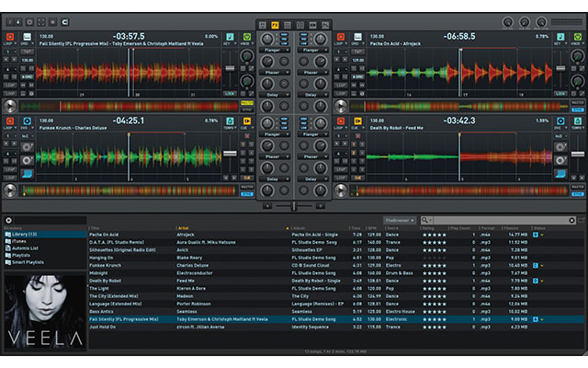The height and width of the screenshot is (368, 588).
Task: Sort the track list by the Artist column
Action: pos(182,227)
